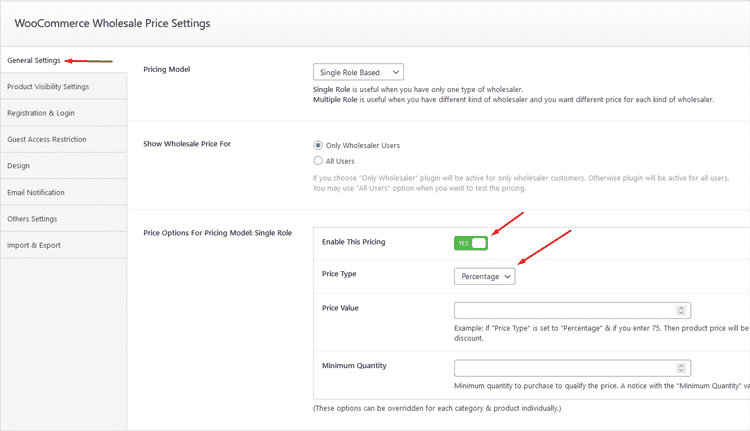
Task: Select the Price Value label
Action: coord(340,308)
